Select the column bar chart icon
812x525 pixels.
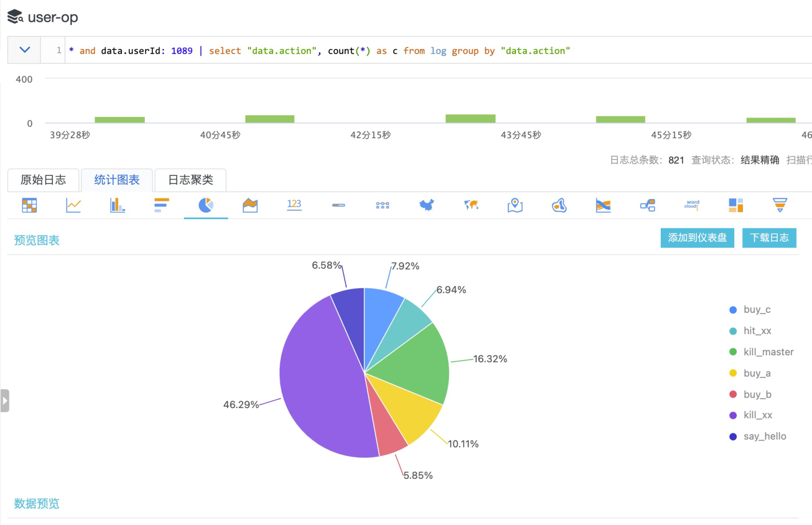click(x=118, y=205)
